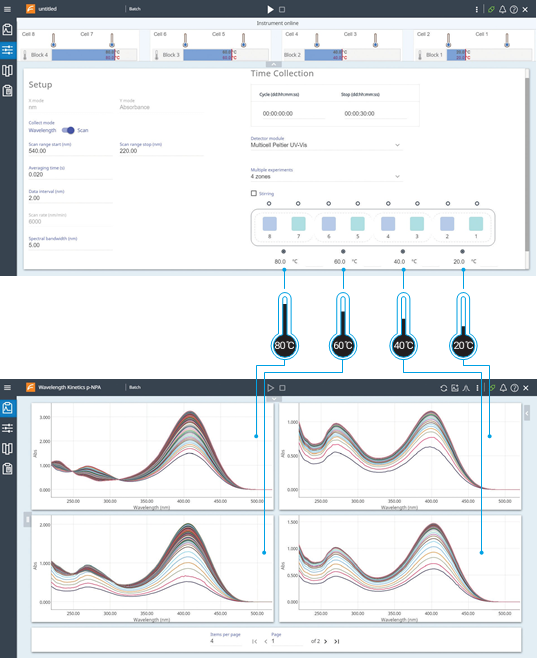This screenshot has height=659, width=539.
Task: Click cell 2 blue square
Action: pos(447,224)
